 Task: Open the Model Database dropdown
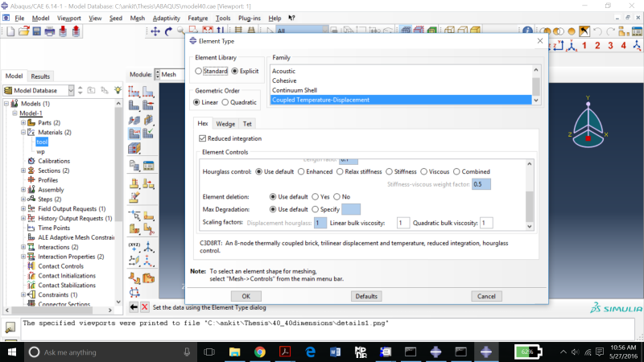point(71,90)
